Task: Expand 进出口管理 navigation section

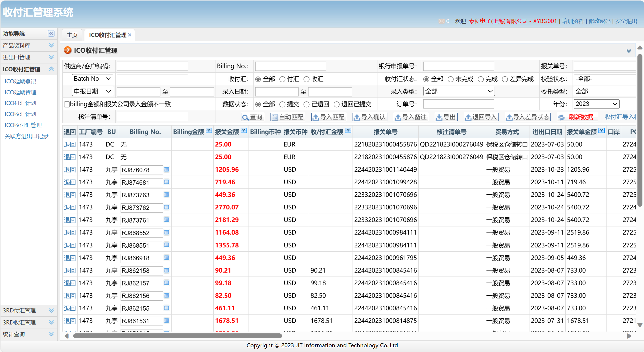Action: 28,57
